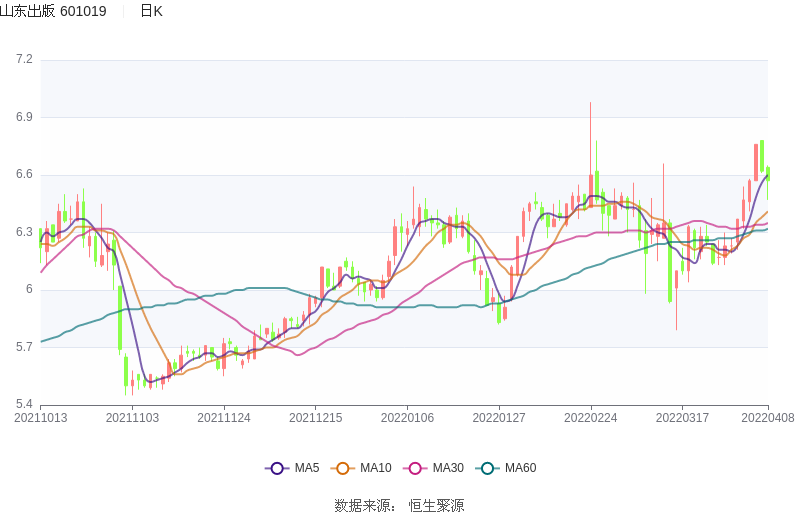Disable the MA60 series via its text label
The width and height of the screenshot is (800, 517).
tap(520, 468)
